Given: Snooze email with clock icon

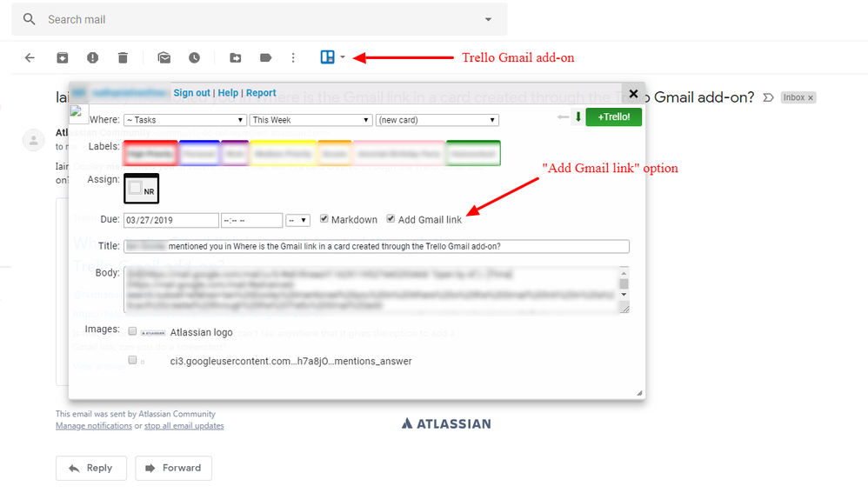Looking at the screenshot, I should 194,57.
